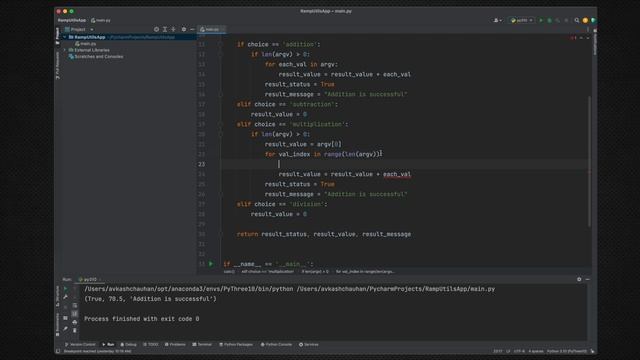The image size is (640, 360).
Task: Clear all output with trash icon
Action: coord(75,330)
